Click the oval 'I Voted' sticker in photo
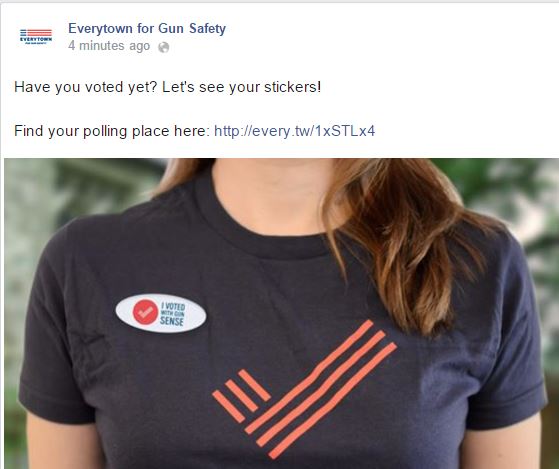The image size is (559, 469). [x=161, y=313]
